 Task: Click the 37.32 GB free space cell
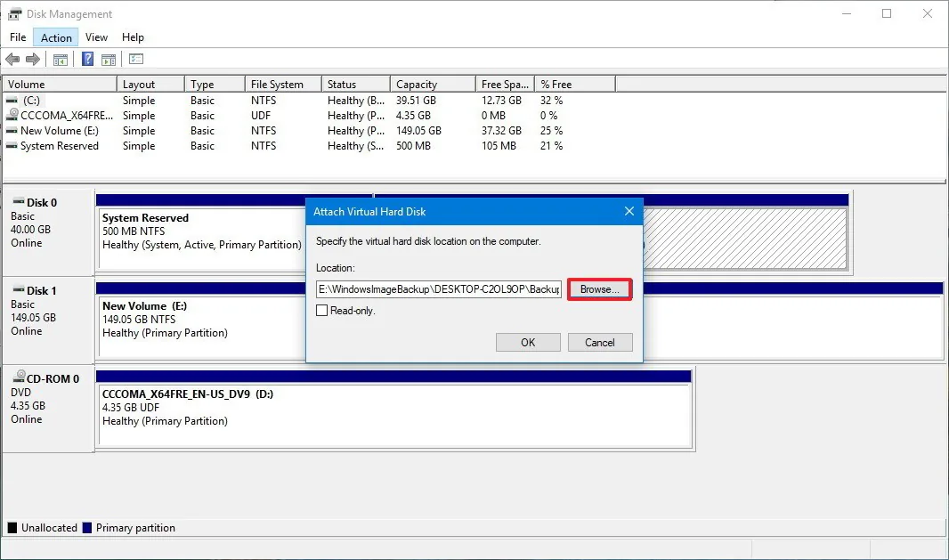coord(501,131)
